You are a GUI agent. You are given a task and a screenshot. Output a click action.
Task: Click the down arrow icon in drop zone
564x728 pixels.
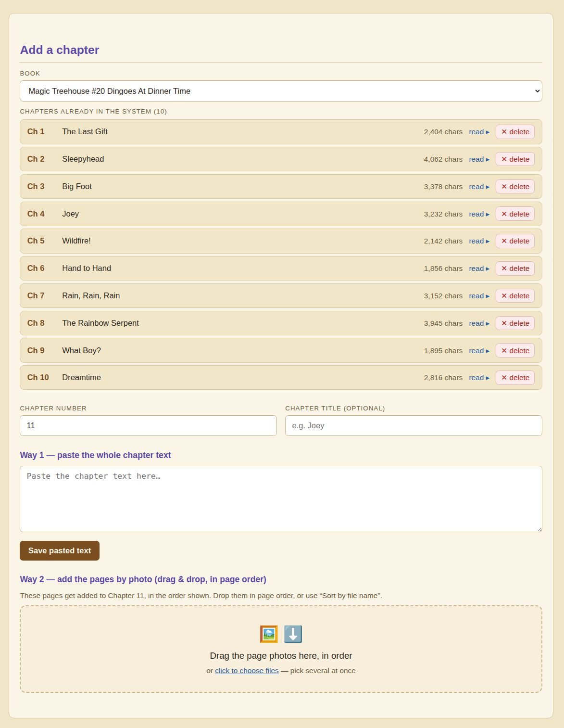[x=293, y=634]
